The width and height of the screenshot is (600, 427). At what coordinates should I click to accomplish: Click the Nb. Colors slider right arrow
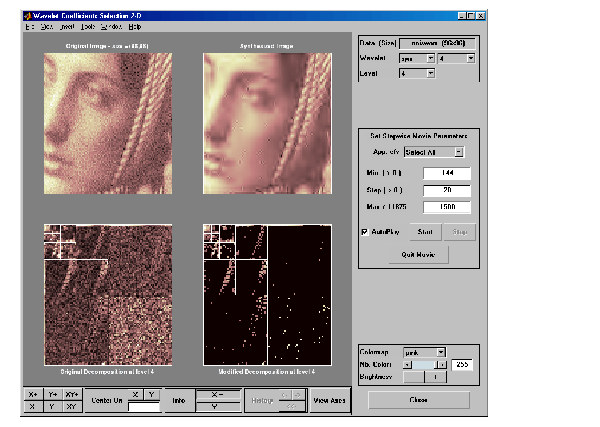pos(442,365)
